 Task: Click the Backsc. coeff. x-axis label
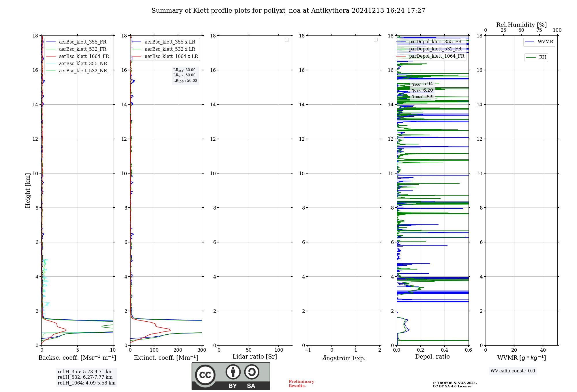click(x=77, y=358)
